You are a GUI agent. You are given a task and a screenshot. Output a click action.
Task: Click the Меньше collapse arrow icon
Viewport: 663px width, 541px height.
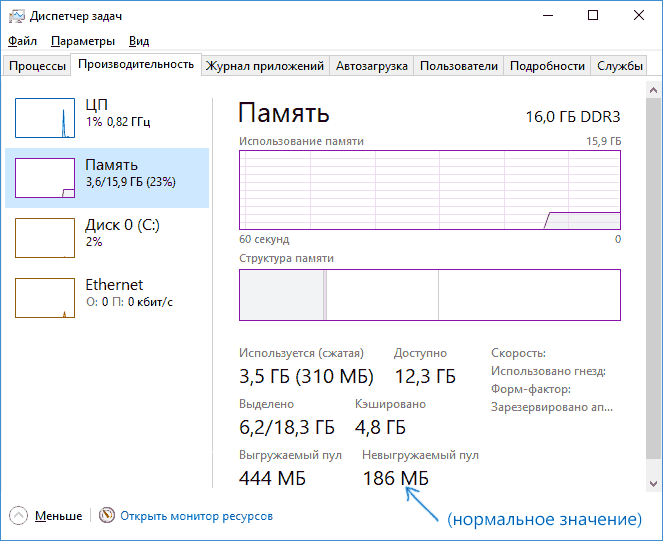tap(18, 516)
